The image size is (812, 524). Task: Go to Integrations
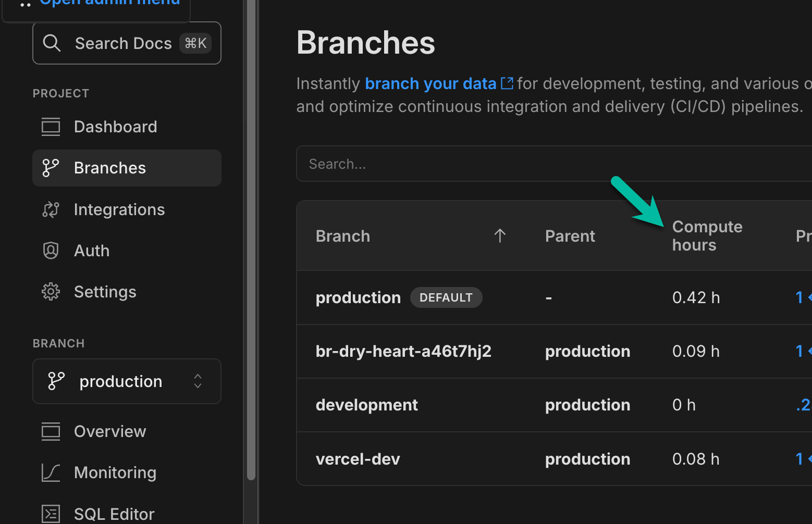click(127, 209)
